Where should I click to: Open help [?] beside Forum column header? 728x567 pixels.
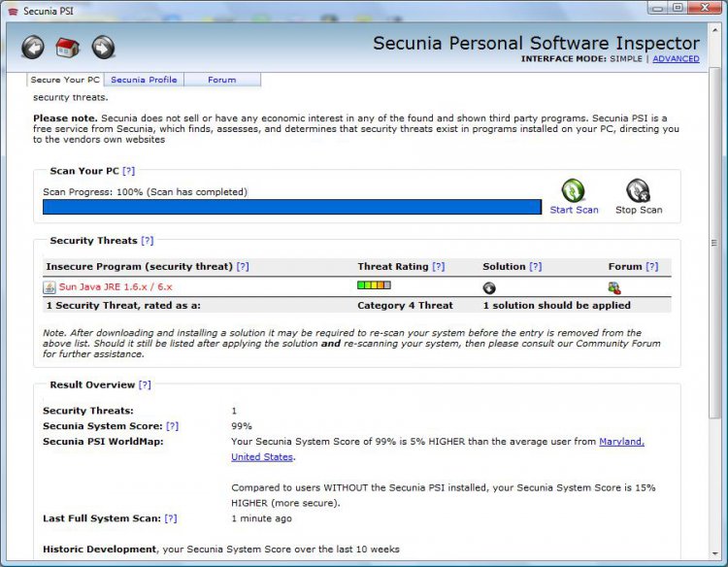tap(652, 267)
